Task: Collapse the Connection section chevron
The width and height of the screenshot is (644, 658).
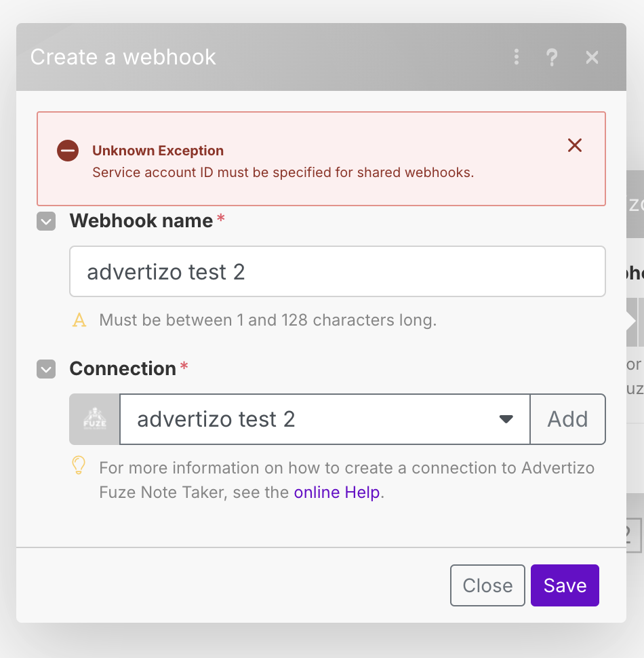Action: [x=46, y=370]
